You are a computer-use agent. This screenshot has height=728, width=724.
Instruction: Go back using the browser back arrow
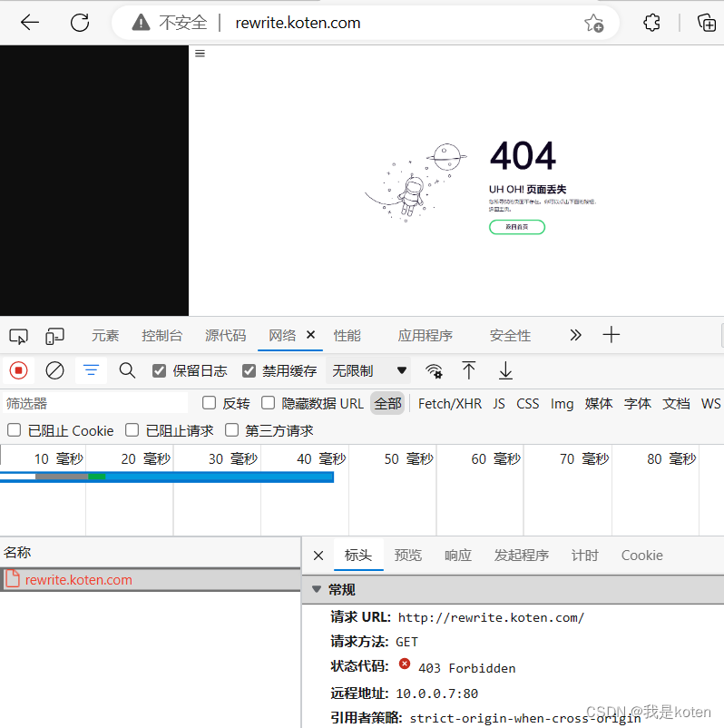pyautogui.click(x=30, y=23)
